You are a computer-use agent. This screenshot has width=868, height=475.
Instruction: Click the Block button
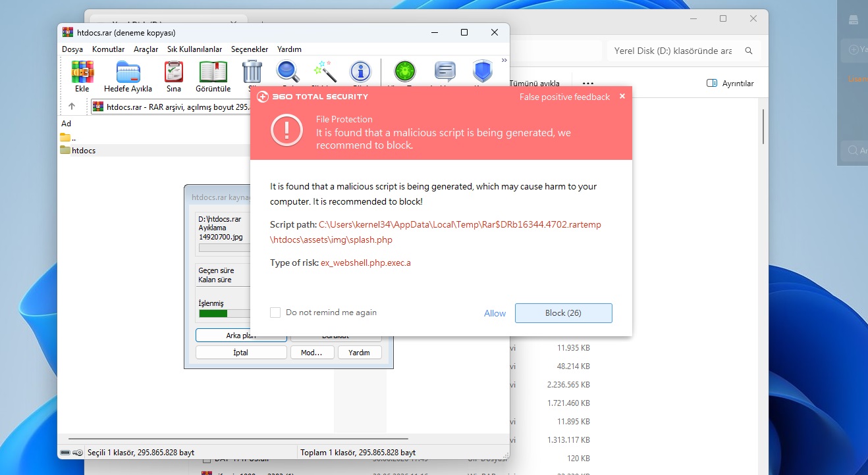coord(563,313)
